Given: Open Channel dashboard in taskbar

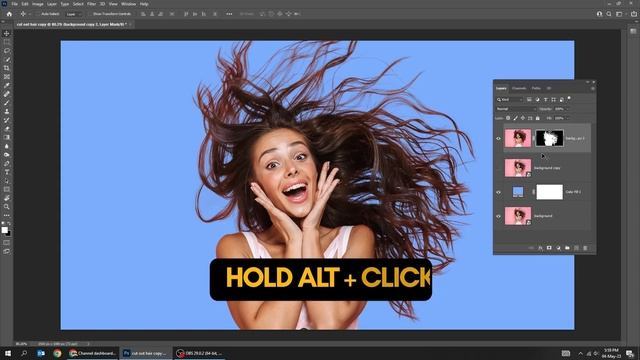Looking at the screenshot, I should [x=93, y=353].
